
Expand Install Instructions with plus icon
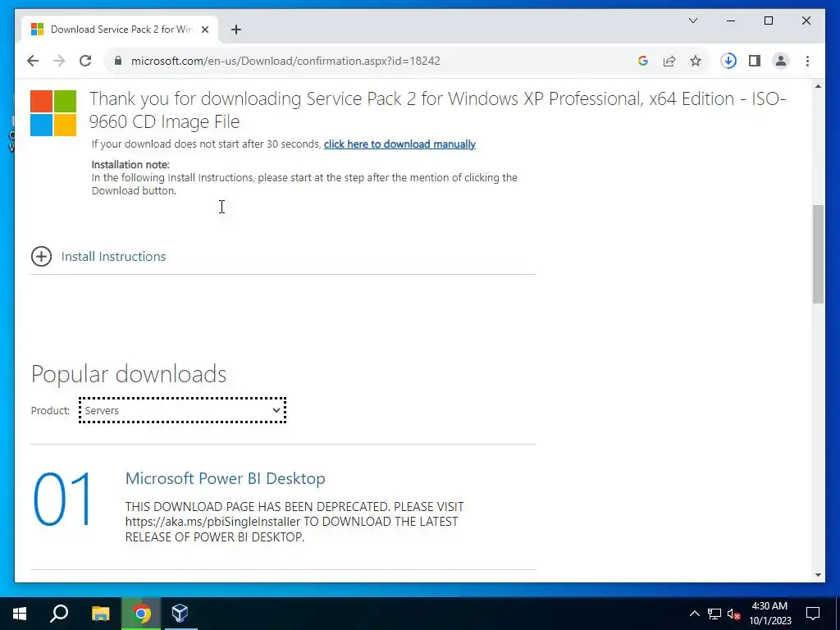(x=41, y=257)
